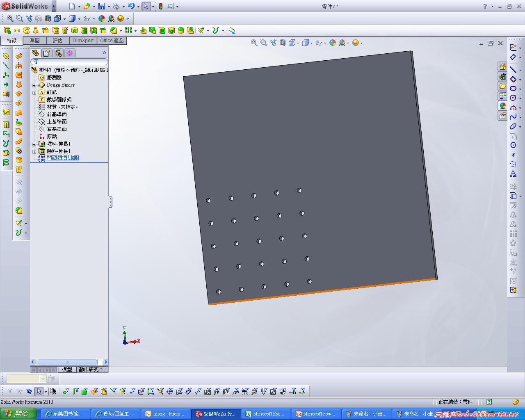Toggle the face selection filter
Screen dimensions: 525x420
84,391
